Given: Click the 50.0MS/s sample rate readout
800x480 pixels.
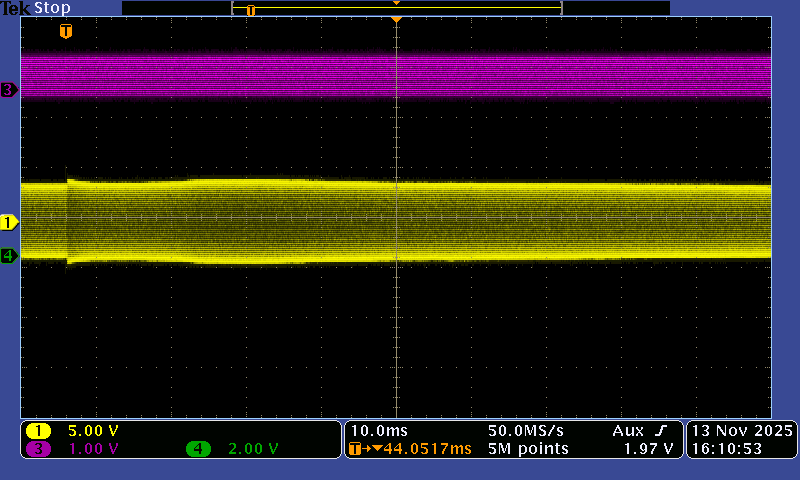Looking at the screenshot, I should coord(527,431).
